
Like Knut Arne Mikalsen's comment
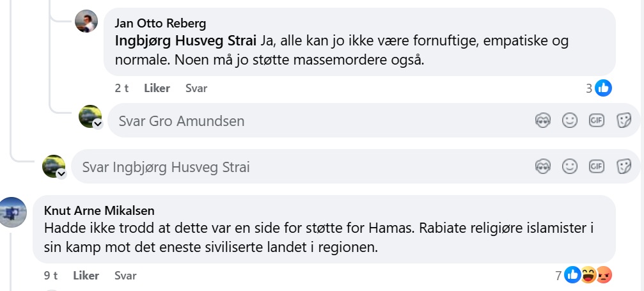[x=86, y=275]
